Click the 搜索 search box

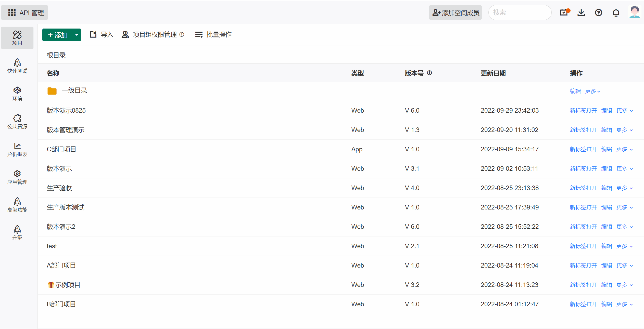click(x=520, y=12)
